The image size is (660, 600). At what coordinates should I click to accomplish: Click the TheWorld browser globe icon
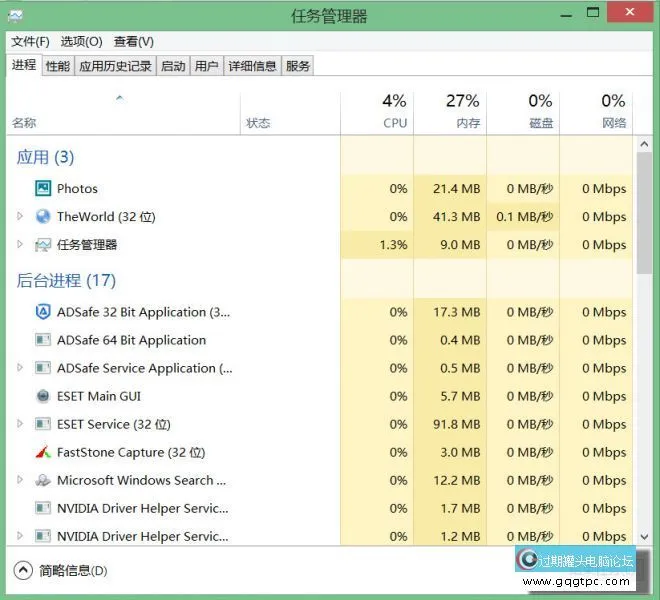pyautogui.click(x=43, y=216)
